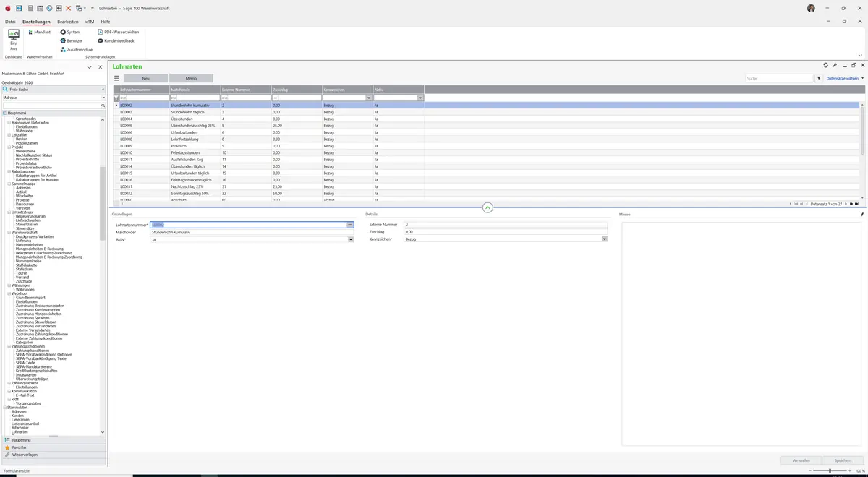Refresh the Lohnarten list
This screenshot has width=868, height=477.
click(x=826, y=65)
